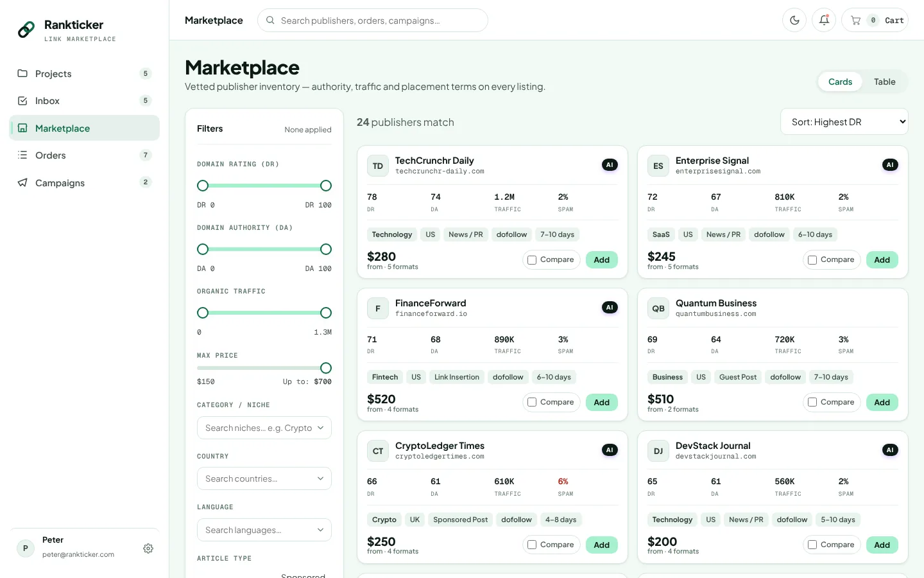924x578 pixels.
Task: Click the Projects folder icon
Action: click(22, 73)
